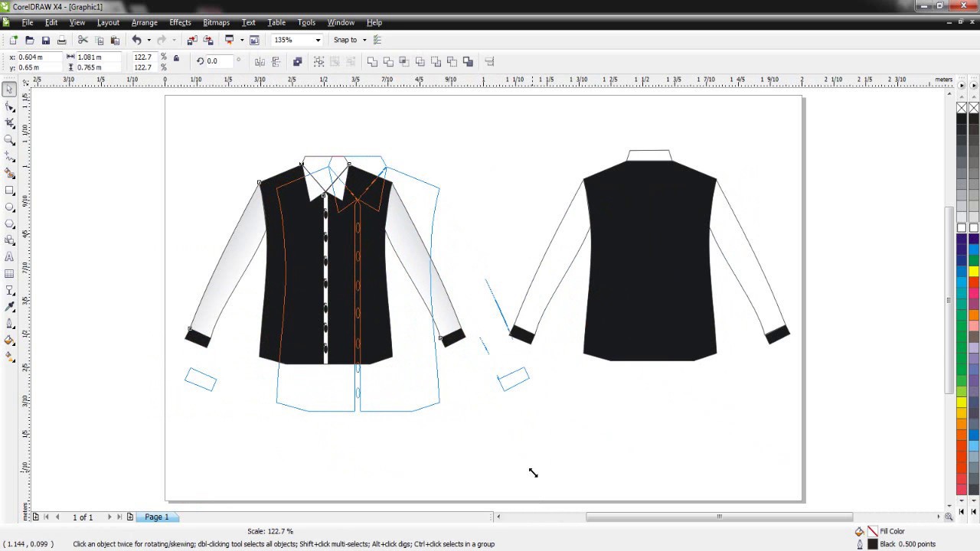
Task: Open the zoom navigator at scrollbar corner
Action: point(949,517)
